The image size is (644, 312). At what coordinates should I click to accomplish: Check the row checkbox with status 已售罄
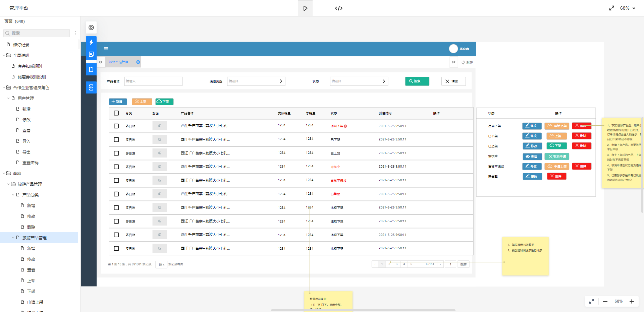(116, 194)
